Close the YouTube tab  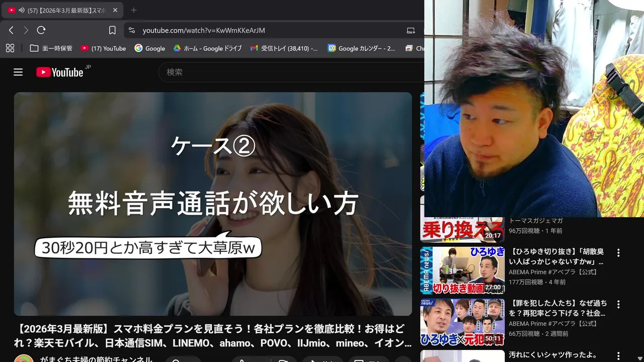pos(115,10)
